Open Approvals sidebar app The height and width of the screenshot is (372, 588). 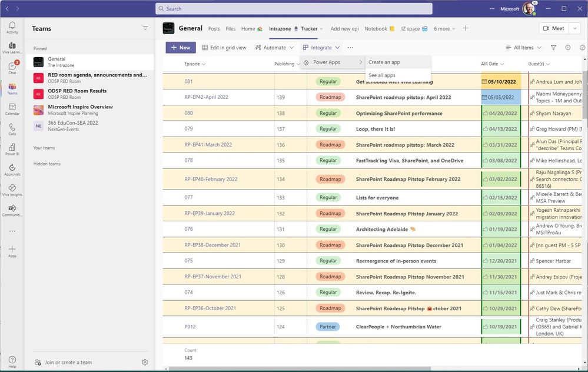coord(12,170)
